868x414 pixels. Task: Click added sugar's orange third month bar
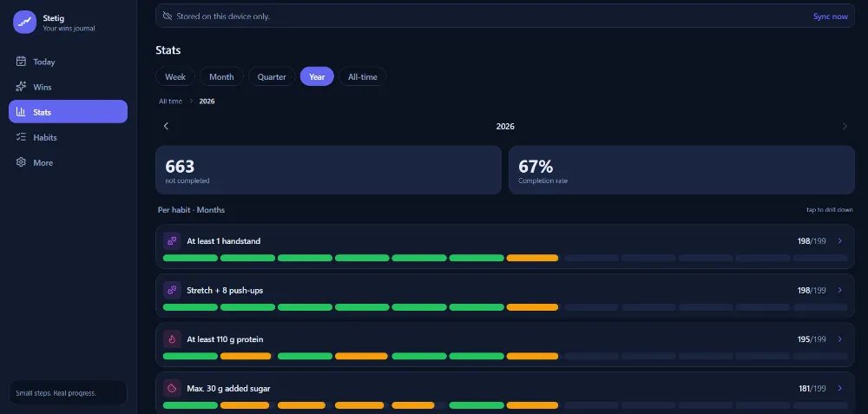[x=301, y=405]
